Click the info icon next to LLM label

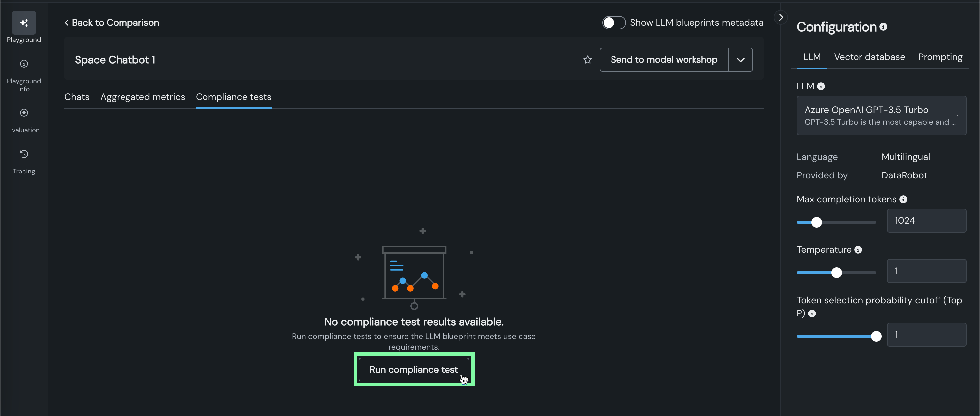tap(821, 86)
